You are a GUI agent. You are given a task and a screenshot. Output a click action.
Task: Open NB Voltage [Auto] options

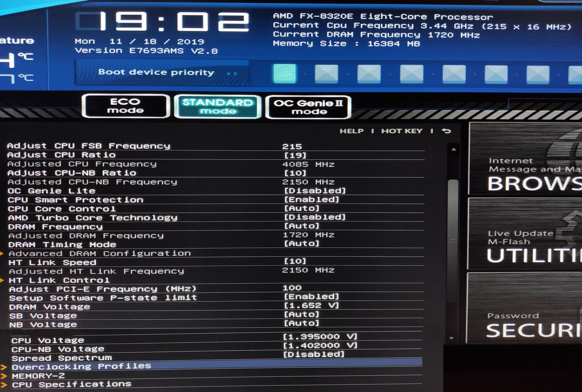302,323
